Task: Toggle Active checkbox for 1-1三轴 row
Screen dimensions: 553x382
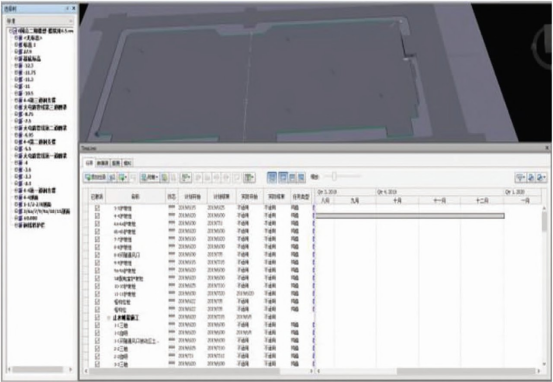Action: 97,325
